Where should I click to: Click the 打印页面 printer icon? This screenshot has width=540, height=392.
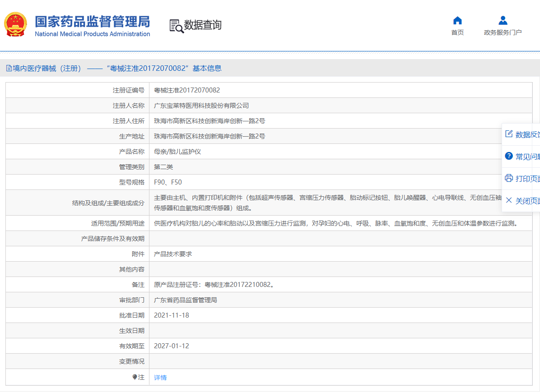point(509,178)
